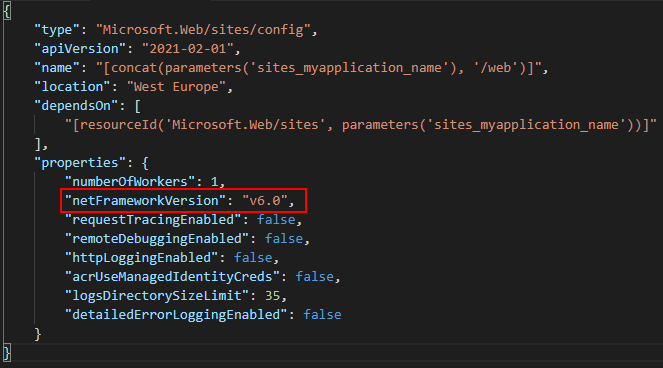Click the numberOfWorkers value 1

214,182
